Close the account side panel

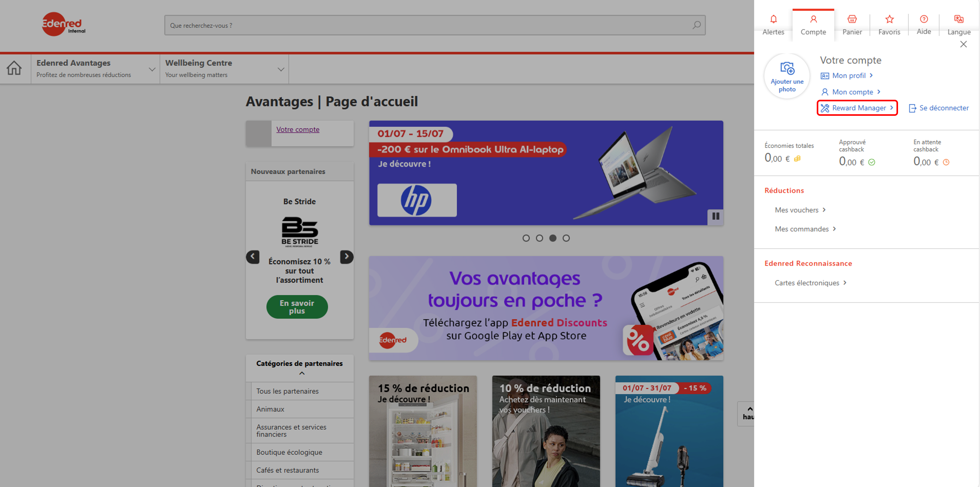pyautogui.click(x=963, y=45)
